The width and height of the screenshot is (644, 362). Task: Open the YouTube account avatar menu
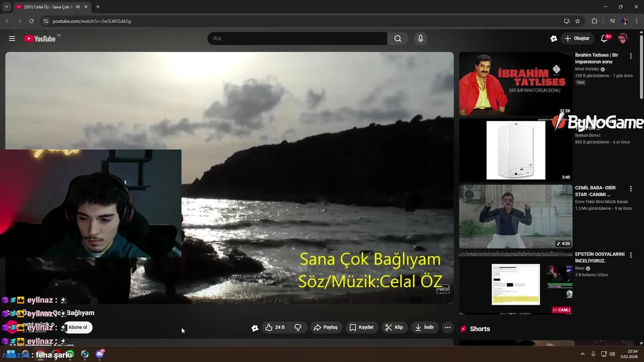623,39
